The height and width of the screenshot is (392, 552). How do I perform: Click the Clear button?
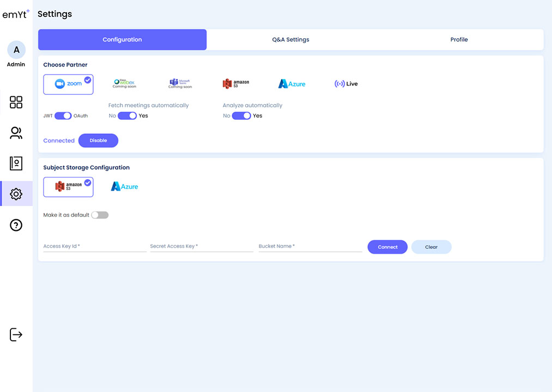click(431, 247)
